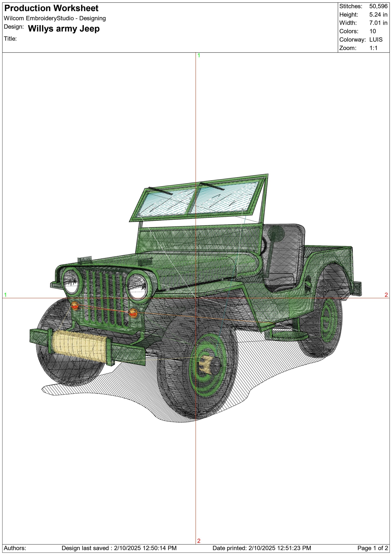Click the 'Colorway:' label
Viewport: 392px width, 555px height.
coord(353,40)
